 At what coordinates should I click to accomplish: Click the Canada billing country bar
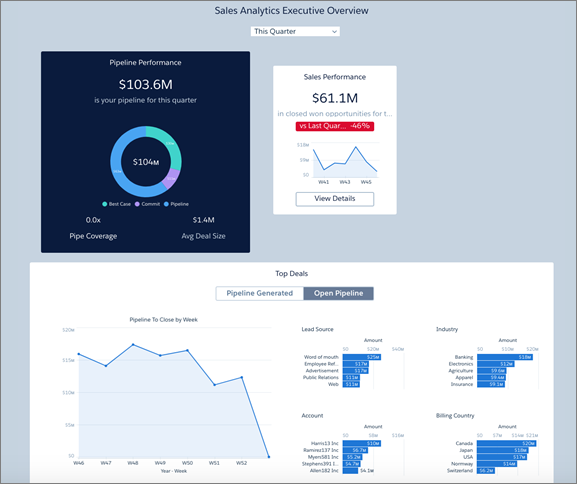(x=506, y=444)
